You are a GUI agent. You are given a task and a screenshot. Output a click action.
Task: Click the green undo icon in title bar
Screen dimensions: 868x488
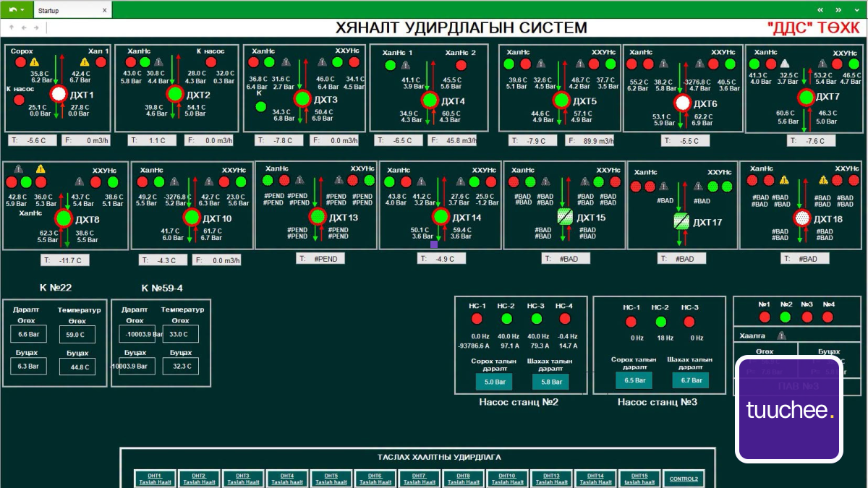(x=13, y=10)
